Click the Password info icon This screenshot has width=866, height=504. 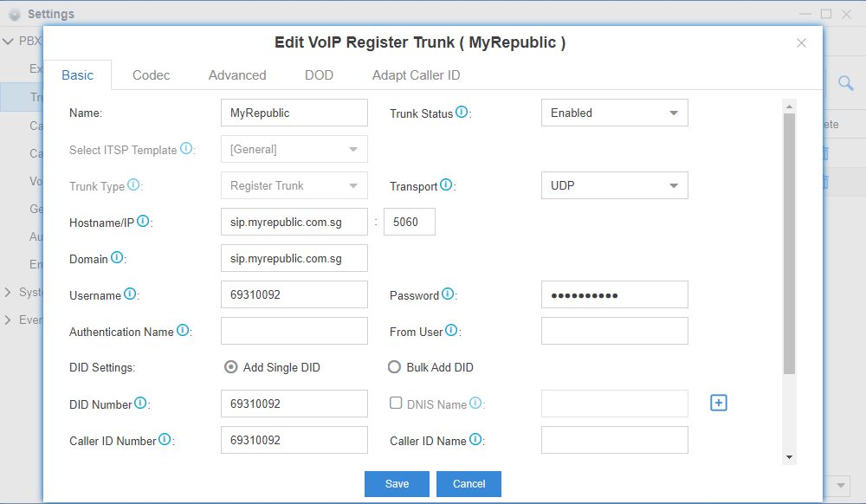(448, 294)
